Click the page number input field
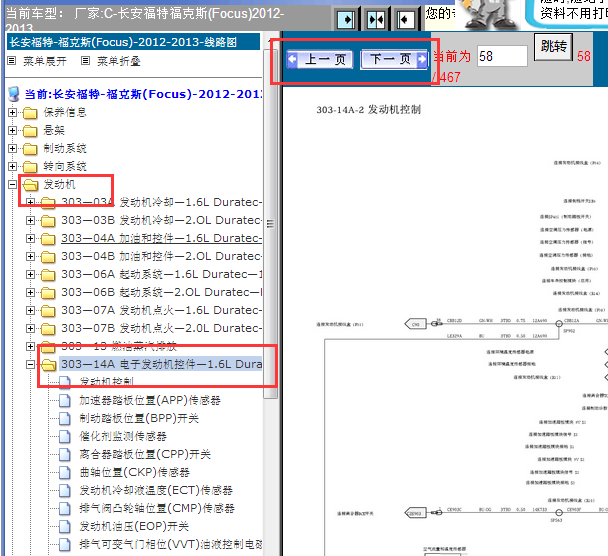The image size is (608, 556). (x=502, y=56)
